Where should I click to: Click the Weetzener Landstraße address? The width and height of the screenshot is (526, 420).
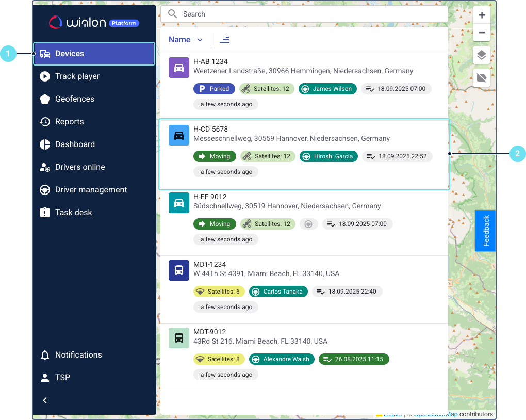303,71
